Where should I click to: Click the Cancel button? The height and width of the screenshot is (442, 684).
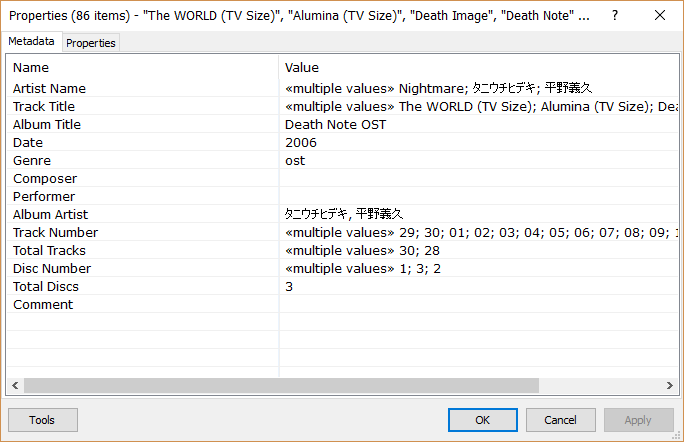point(561,420)
